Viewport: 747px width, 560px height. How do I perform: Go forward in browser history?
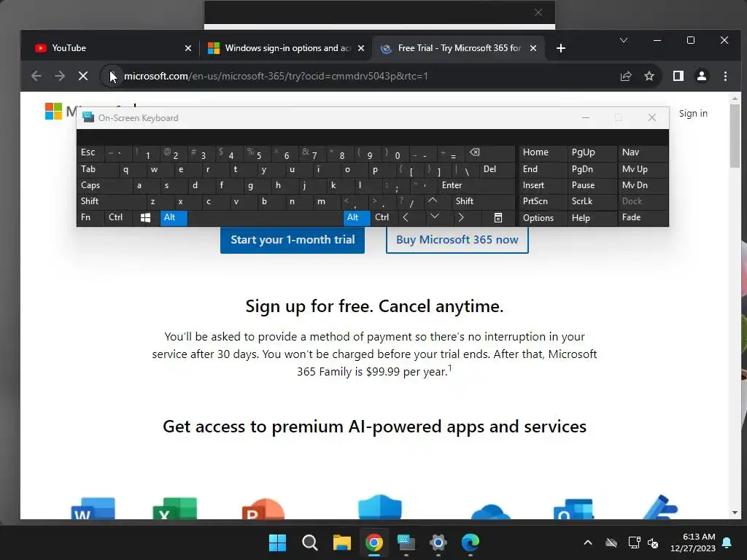60,76
